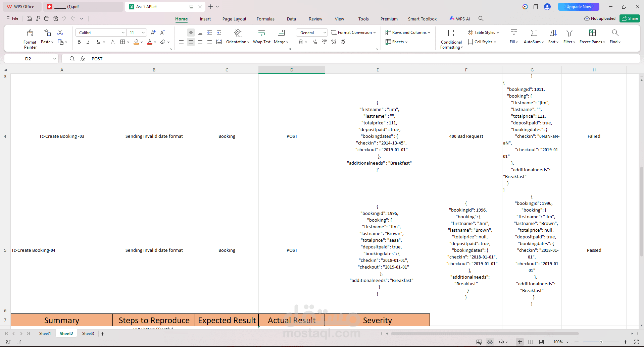The height and width of the screenshot is (347, 644).
Task: Open the Insert ribbon tab
Action: click(205, 19)
